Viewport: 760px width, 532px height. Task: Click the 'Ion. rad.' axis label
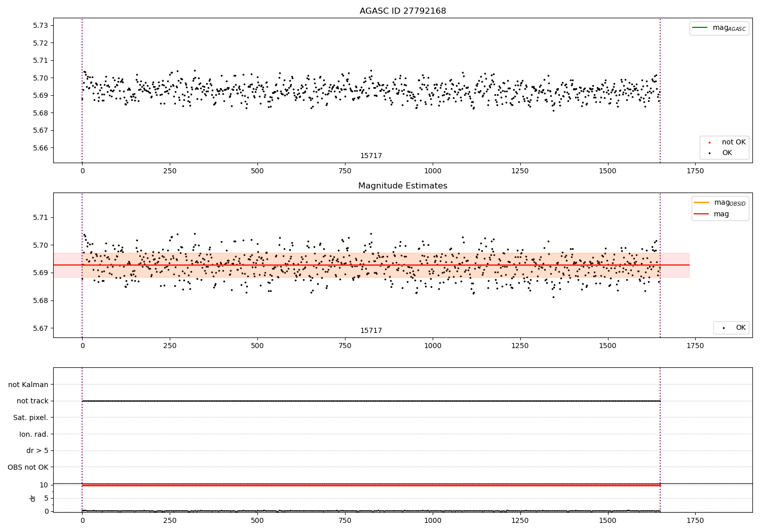(34, 434)
